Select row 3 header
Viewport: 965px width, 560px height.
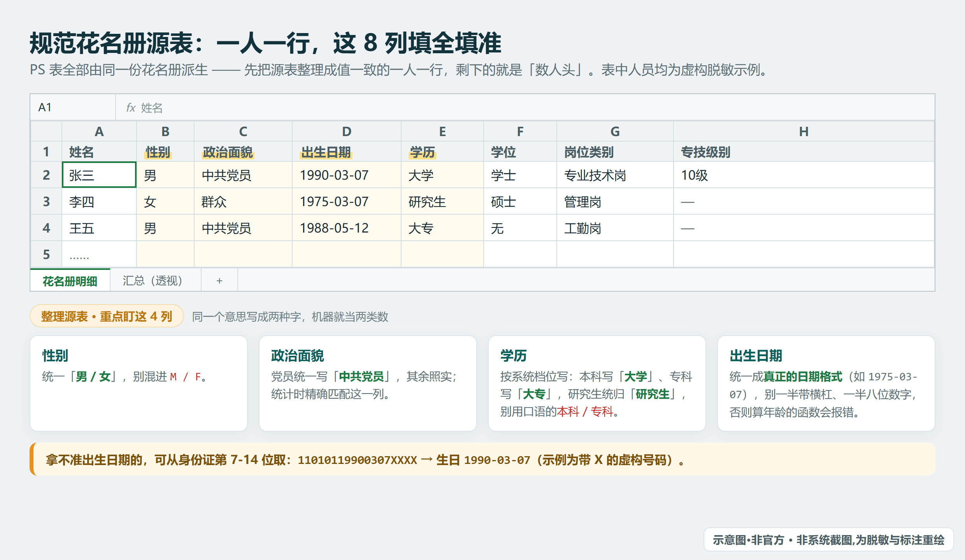(x=46, y=201)
